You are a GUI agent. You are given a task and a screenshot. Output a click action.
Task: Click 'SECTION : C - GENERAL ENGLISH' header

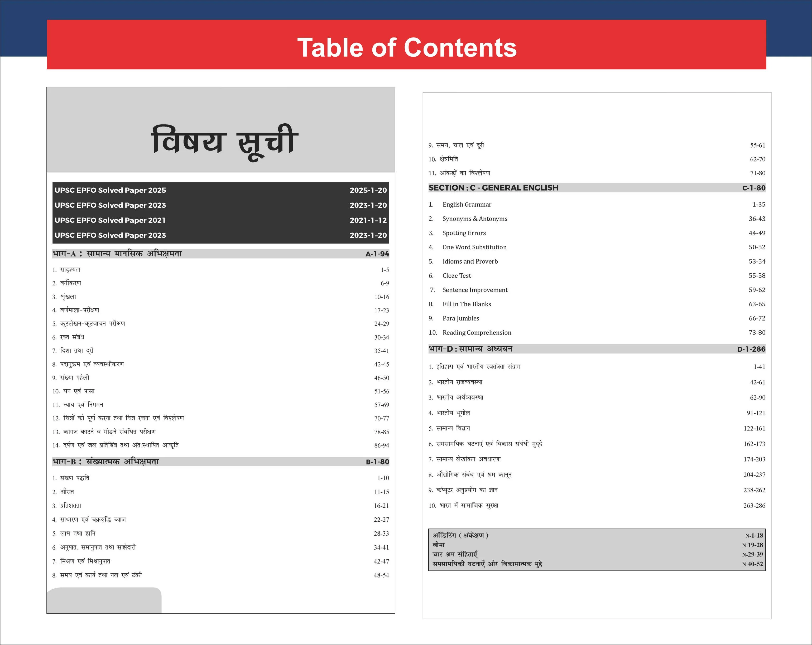(x=493, y=187)
